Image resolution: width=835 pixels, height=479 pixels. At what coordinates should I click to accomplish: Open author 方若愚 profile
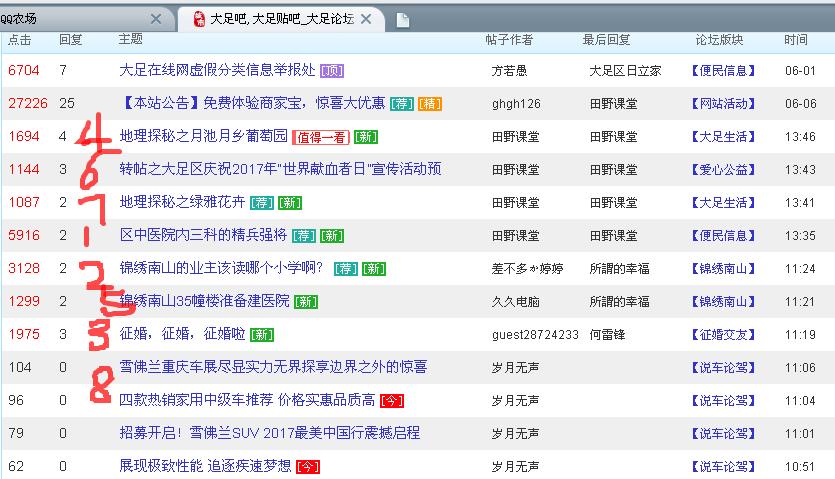(x=509, y=71)
